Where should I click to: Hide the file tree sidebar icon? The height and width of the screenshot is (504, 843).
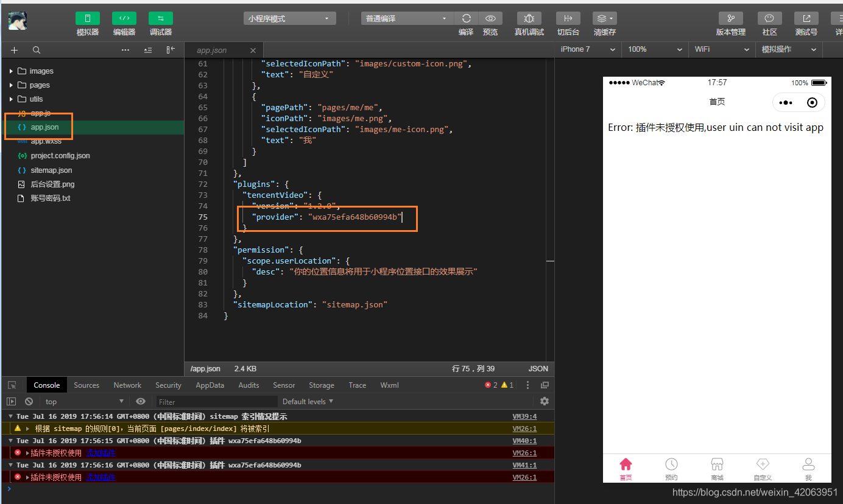(171, 50)
